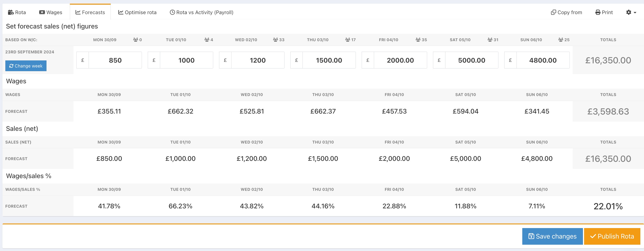Click the staff count icon for Wednesday 02/10

(276, 40)
